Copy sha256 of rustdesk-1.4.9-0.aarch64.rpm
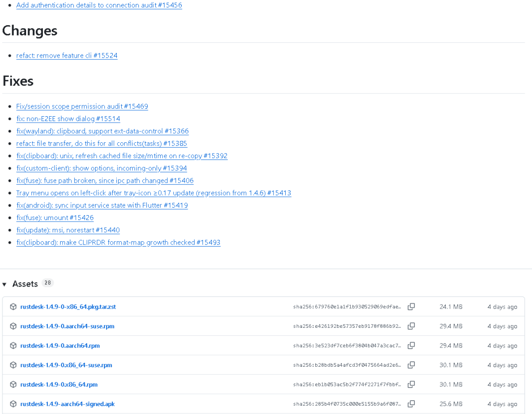This screenshot has height=414, width=532. point(411,346)
